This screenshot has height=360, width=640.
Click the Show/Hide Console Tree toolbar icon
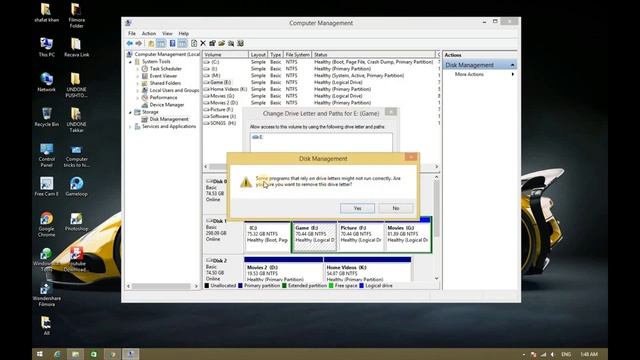pos(161,43)
